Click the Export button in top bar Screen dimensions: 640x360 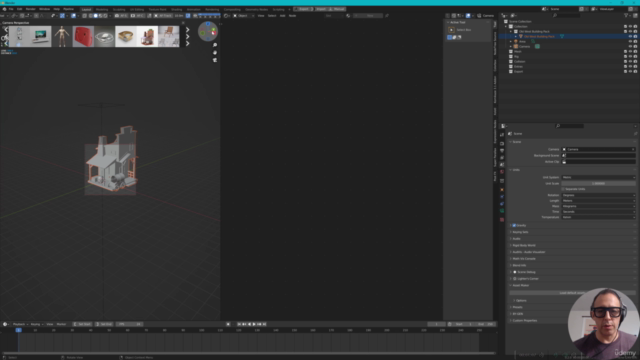point(303,9)
